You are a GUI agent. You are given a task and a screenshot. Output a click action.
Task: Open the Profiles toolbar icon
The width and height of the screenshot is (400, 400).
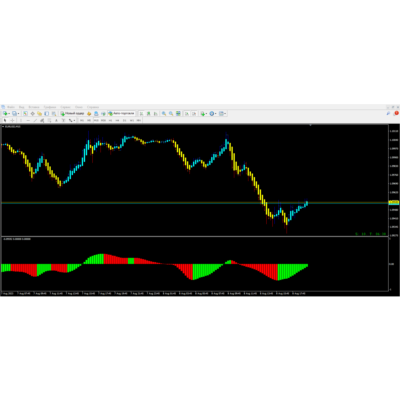(14, 114)
